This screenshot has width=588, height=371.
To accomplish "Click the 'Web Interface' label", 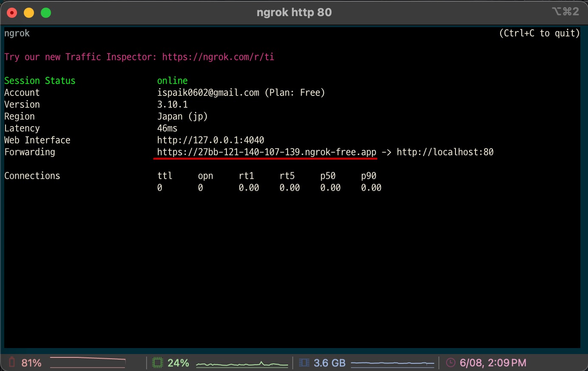I will [x=37, y=140].
